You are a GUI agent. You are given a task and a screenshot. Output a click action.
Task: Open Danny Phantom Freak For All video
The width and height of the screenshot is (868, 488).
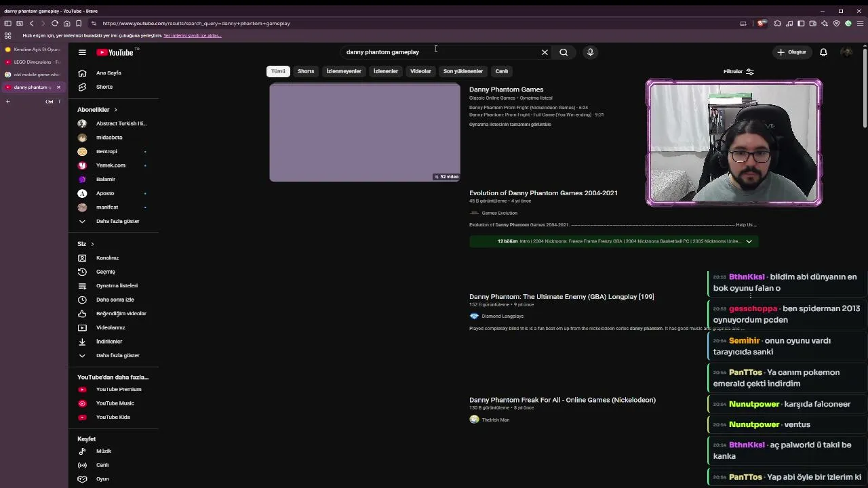tap(562, 400)
